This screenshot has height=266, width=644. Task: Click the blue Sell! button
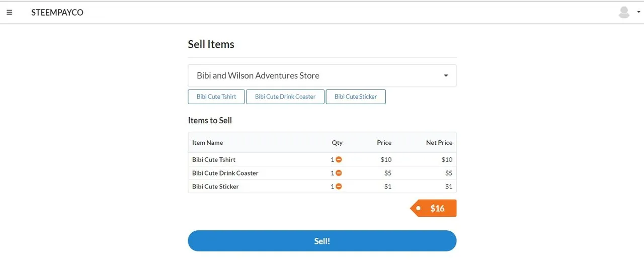pos(322,241)
